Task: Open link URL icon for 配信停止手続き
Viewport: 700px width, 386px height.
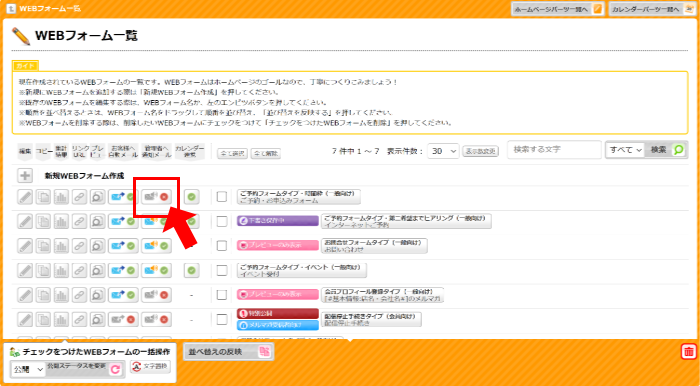Action: tap(79, 320)
